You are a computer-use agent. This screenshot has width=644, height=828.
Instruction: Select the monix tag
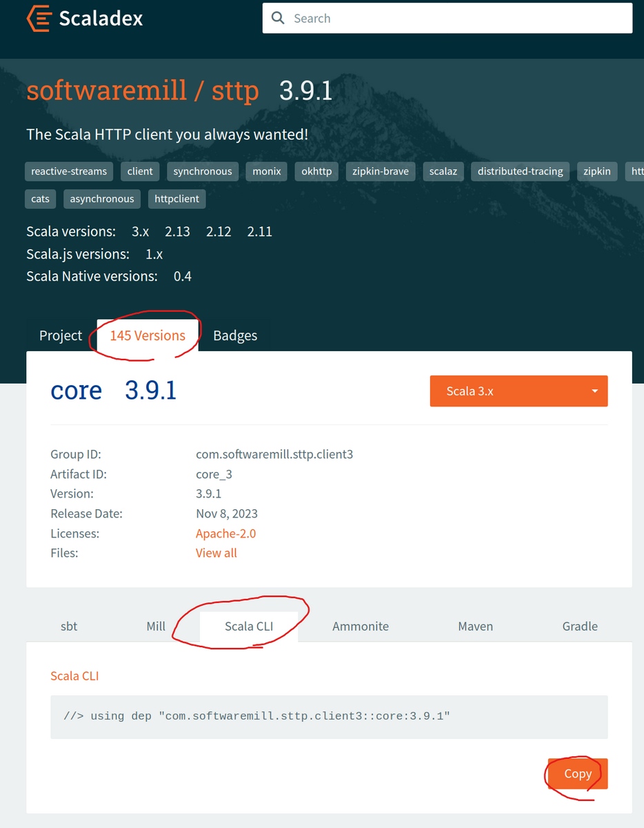tap(267, 171)
